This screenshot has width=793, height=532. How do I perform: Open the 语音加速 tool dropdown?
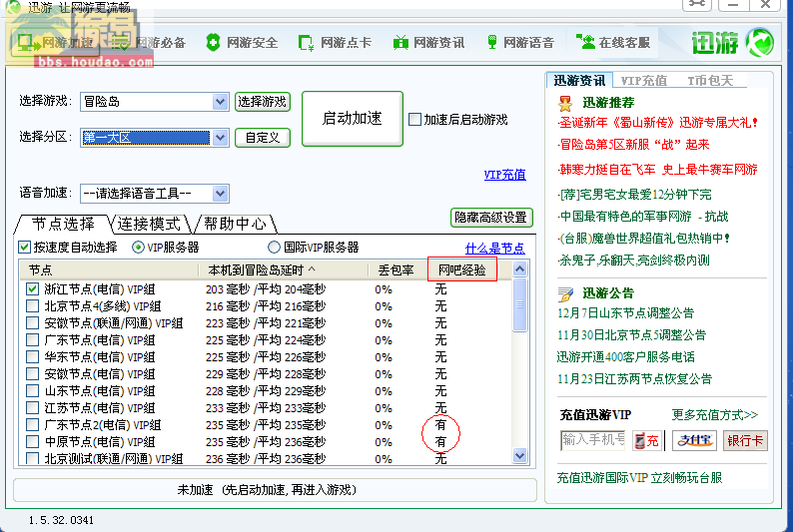(220, 194)
